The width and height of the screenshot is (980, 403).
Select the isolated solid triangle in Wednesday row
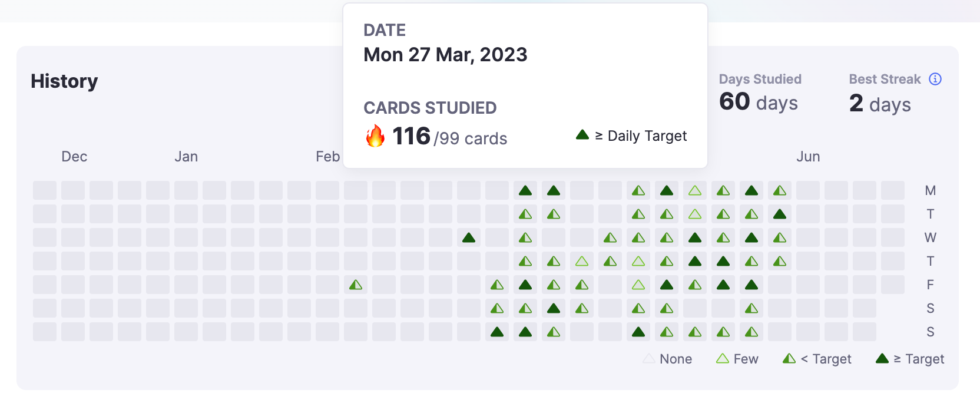[469, 238]
